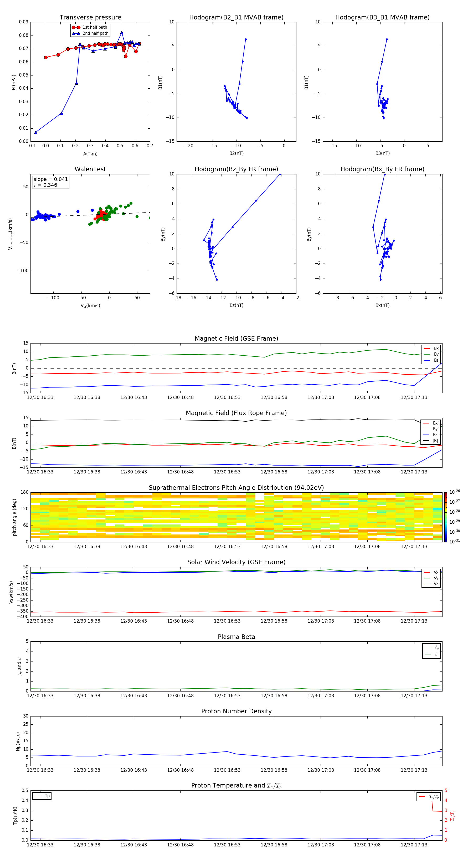Click 'A(T·m)' x-axis label
473x868 pixels.
[90, 154]
